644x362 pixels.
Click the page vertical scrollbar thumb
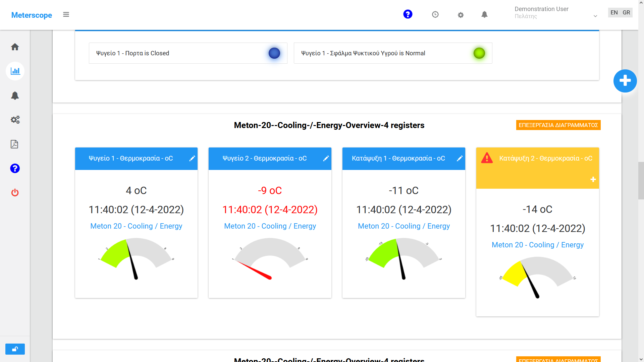[641, 180]
